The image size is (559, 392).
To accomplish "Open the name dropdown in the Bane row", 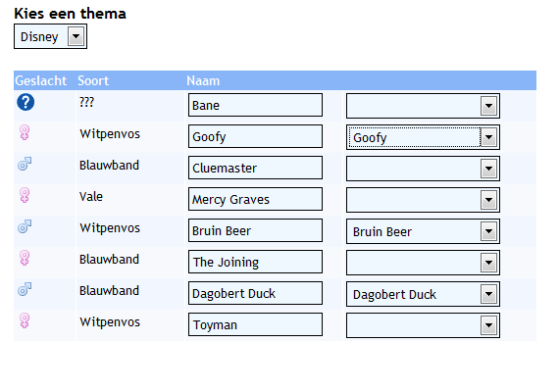I will click(423, 106).
